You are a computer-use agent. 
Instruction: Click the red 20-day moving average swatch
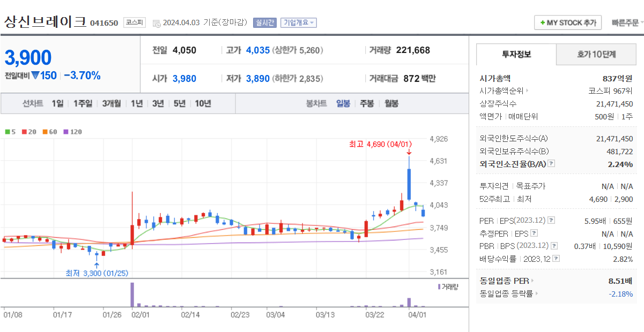click(x=24, y=131)
